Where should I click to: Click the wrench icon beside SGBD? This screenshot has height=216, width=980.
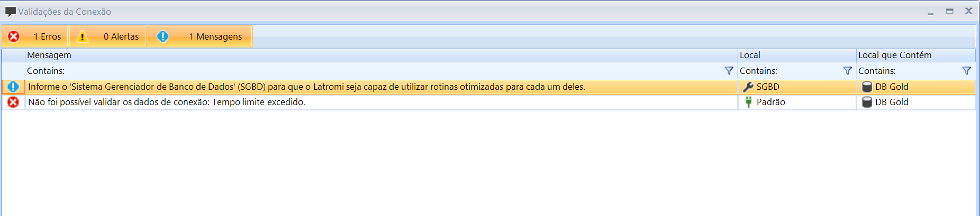[x=748, y=87]
